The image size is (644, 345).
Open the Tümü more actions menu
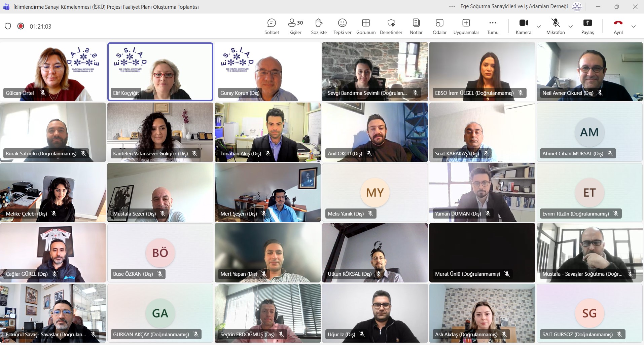click(x=493, y=26)
